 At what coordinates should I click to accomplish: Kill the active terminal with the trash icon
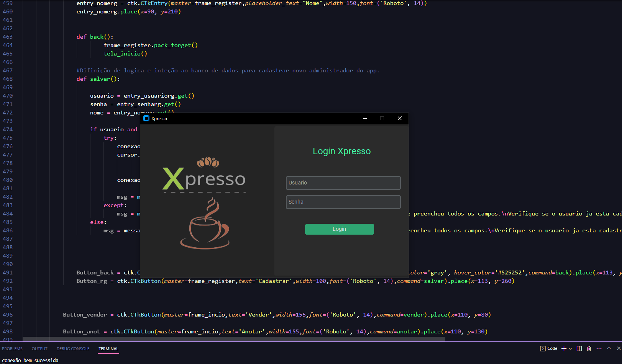click(x=589, y=348)
